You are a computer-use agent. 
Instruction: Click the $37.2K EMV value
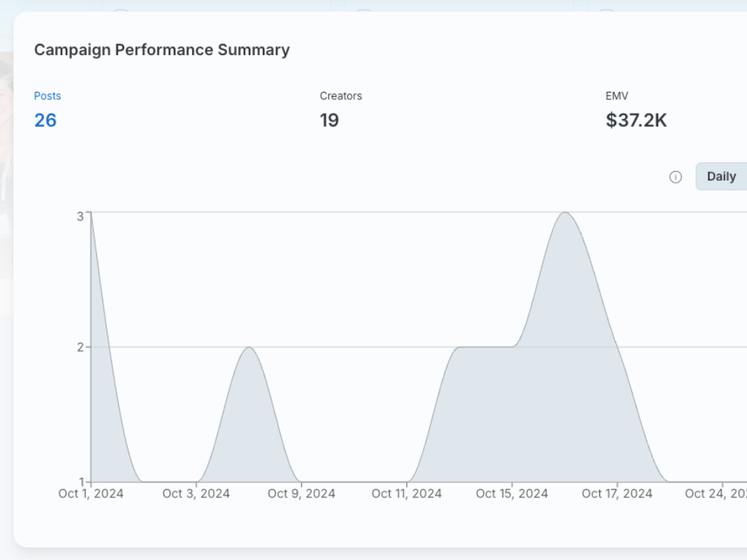(636, 120)
